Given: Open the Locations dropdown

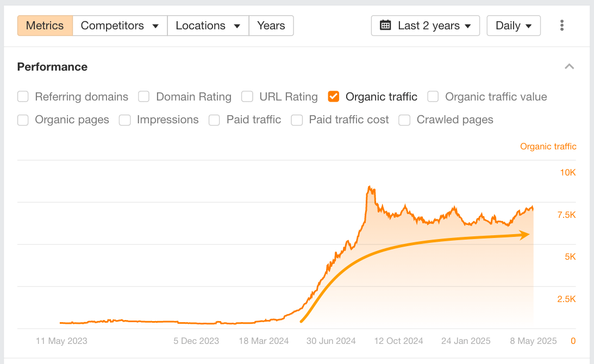Looking at the screenshot, I should click(x=208, y=26).
